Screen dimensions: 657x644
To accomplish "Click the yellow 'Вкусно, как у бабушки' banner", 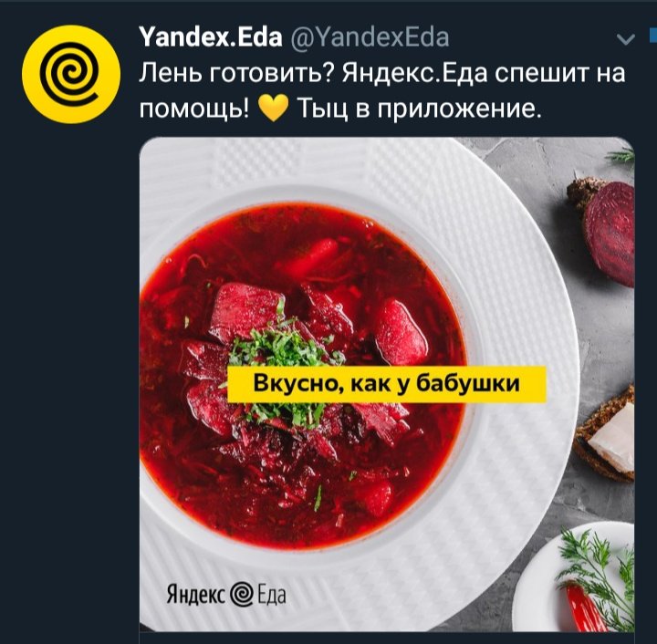I will coord(387,384).
